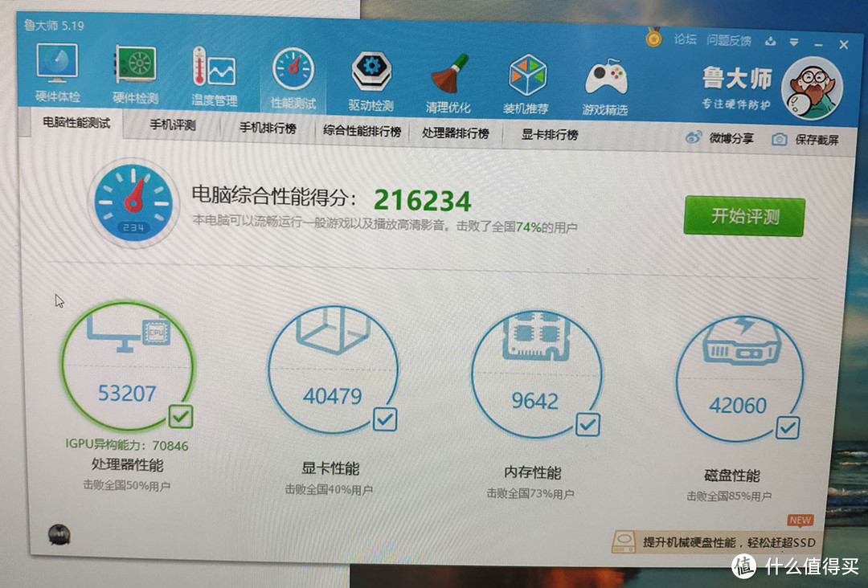Start benchmark with 开始评测 button
Image resolution: width=868 pixels, height=588 pixels.
pos(744,216)
